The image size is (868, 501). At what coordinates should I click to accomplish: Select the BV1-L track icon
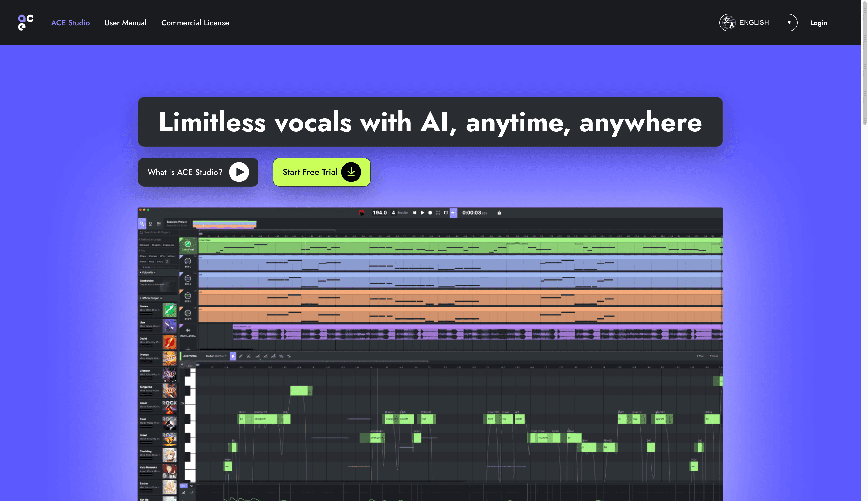point(188,262)
